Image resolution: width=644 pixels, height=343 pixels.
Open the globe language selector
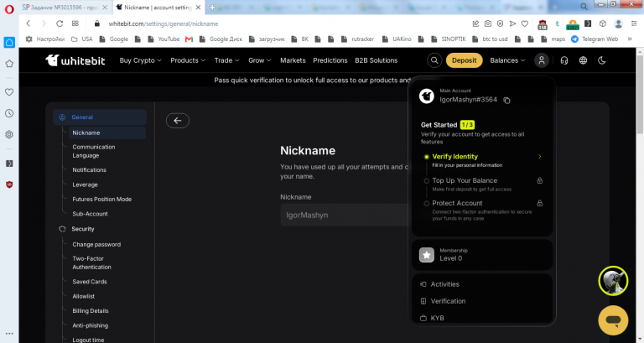point(583,60)
